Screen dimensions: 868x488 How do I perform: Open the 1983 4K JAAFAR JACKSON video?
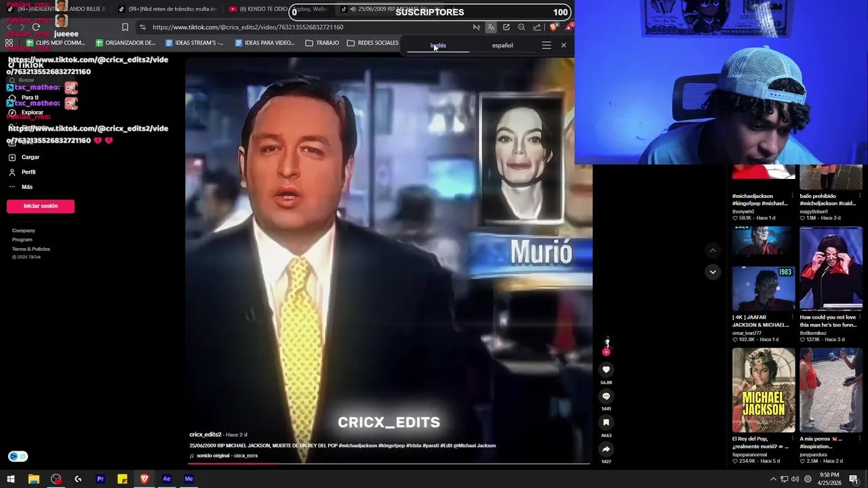(764, 287)
